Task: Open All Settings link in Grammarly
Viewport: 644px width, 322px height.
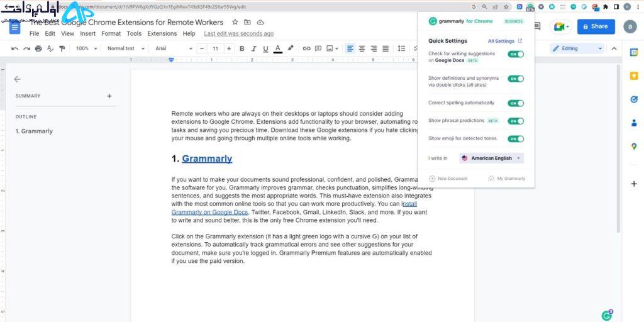Action: (505, 41)
